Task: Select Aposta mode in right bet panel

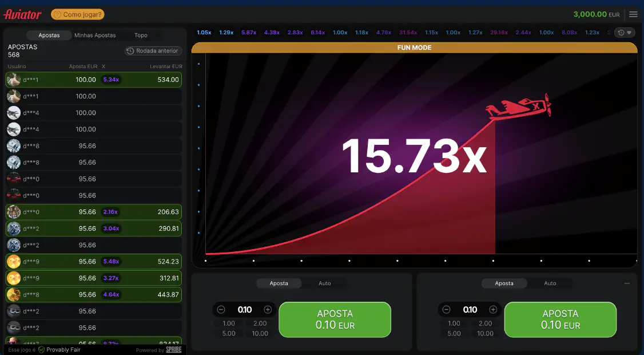Action: point(504,283)
